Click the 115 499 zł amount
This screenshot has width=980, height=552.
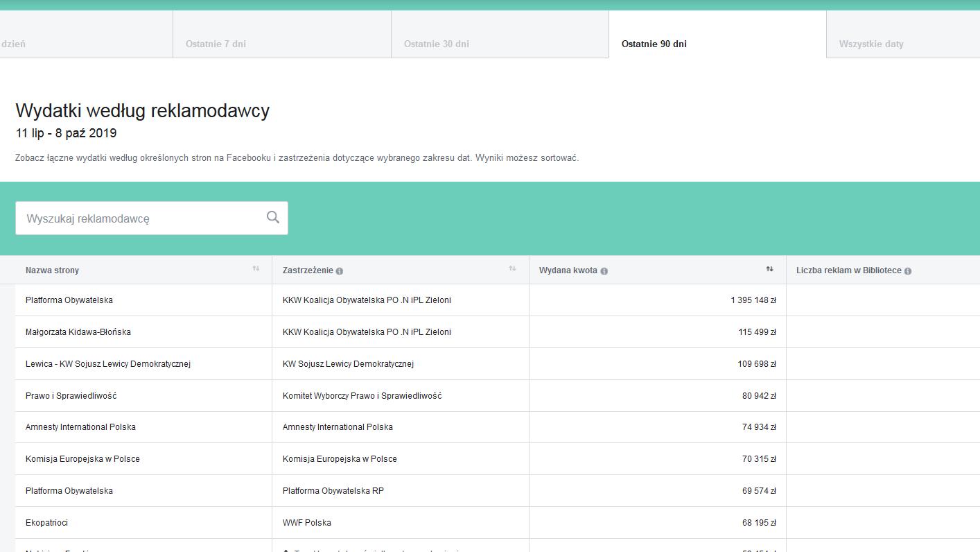click(757, 332)
